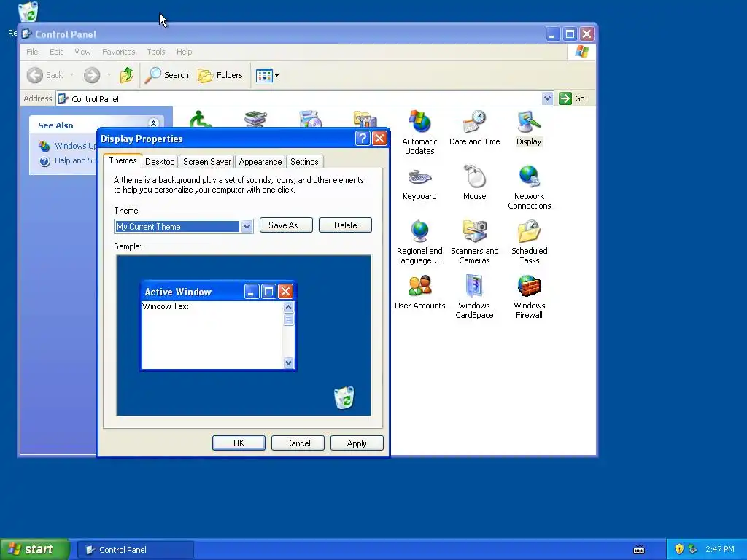Click the Delete theme button
Screen dimensions: 747x560
point(345,225)
